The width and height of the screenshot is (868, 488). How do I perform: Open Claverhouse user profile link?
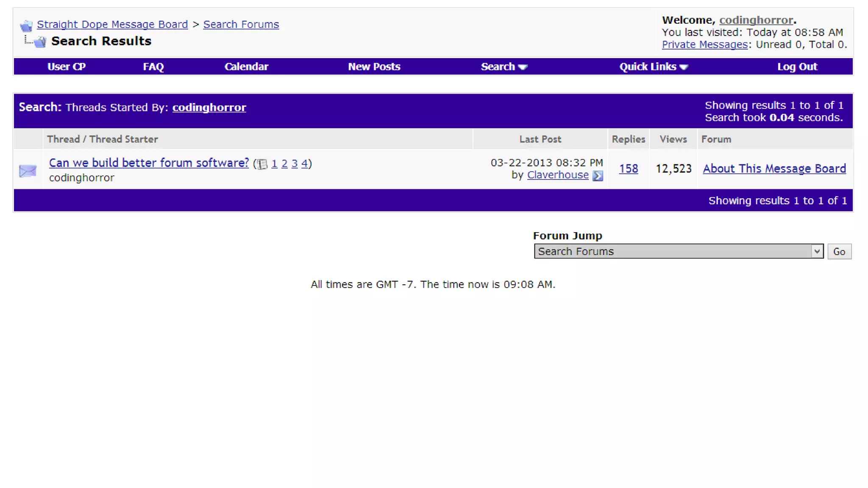pos(557,175)
